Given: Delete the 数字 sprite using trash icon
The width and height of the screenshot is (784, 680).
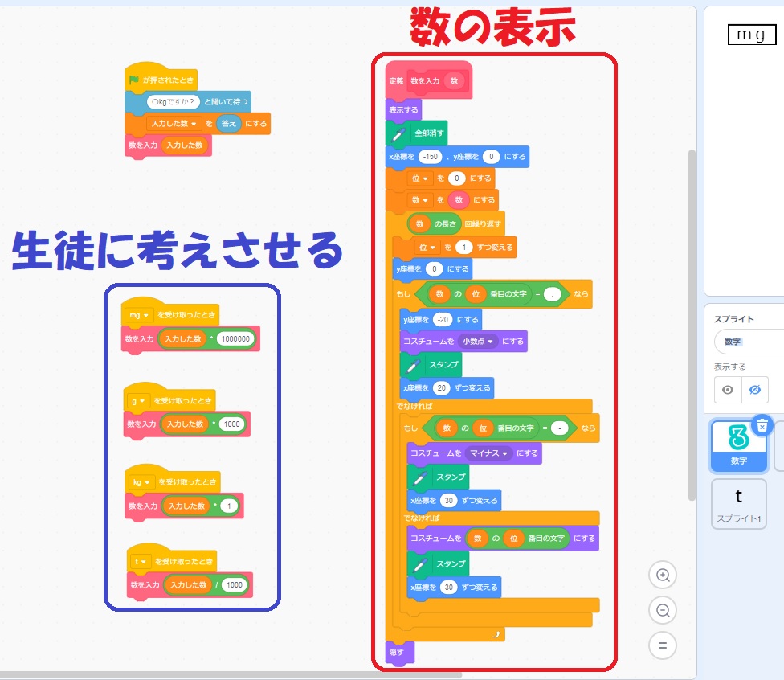Looking at the screenshot, I should click(x=762, y=425).
